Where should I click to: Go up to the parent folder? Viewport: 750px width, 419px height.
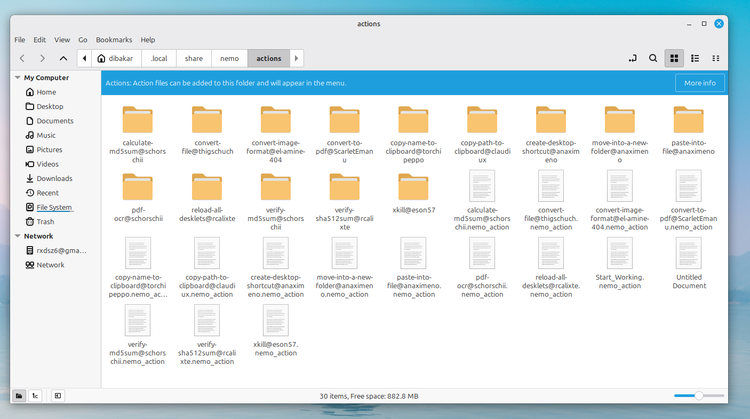pyautogui.click(x=63, y=58)
